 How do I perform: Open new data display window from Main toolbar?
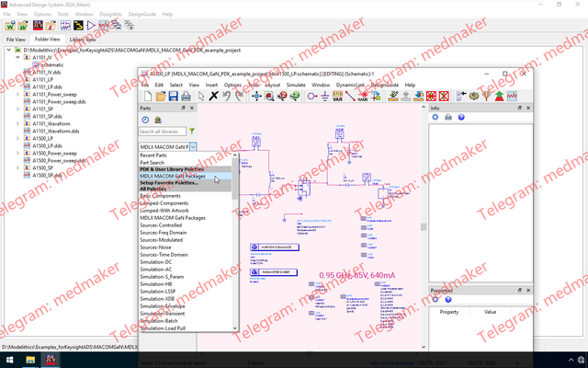pos(104,26)
